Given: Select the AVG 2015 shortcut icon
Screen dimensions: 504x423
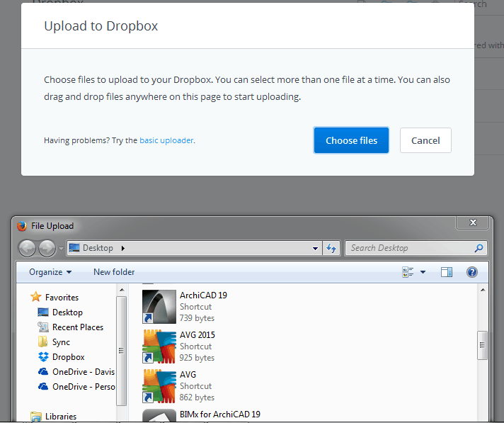Looking at the screenshot, I should tap(159, 346).
